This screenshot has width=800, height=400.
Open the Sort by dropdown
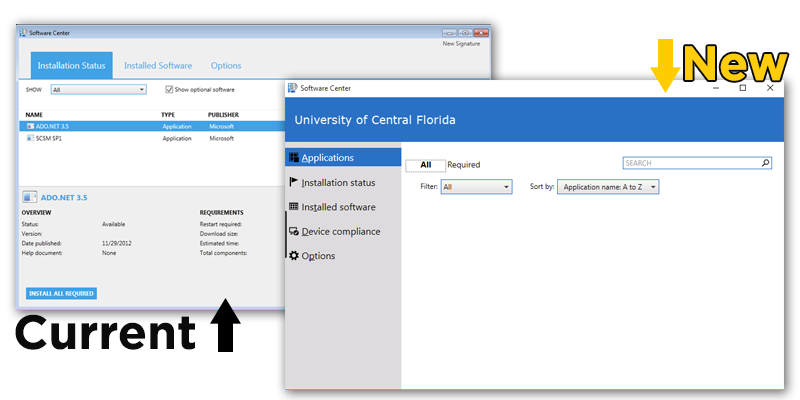click(x=608, y=187)
